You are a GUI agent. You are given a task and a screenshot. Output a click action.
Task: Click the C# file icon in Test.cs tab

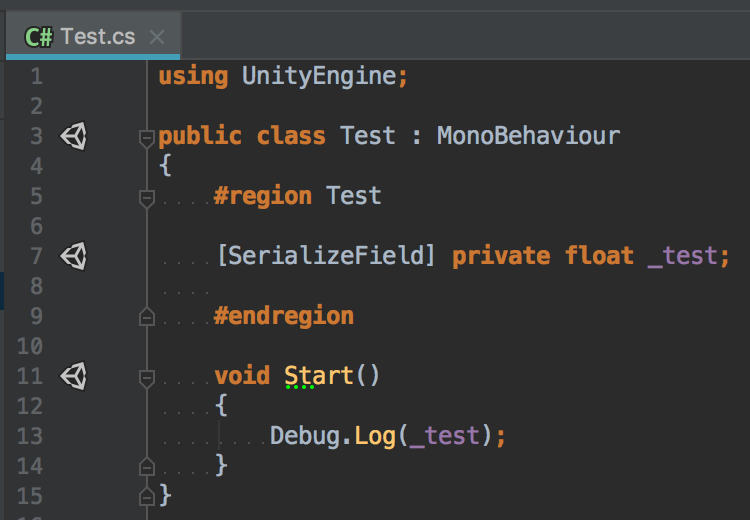[x=39, y=37]
